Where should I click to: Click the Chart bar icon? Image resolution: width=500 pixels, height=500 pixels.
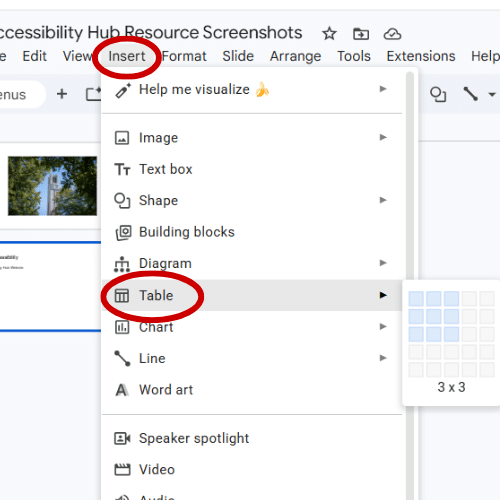click(x=122, y=327)
